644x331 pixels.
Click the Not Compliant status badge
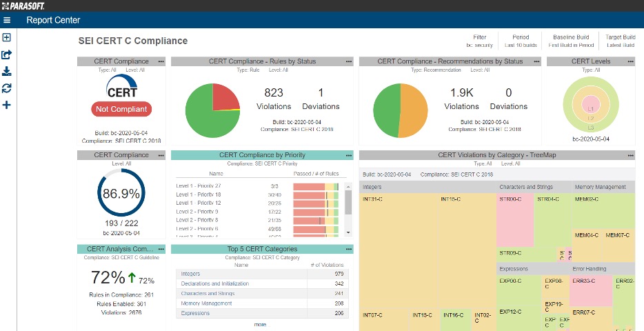click(x=121, y=109)
